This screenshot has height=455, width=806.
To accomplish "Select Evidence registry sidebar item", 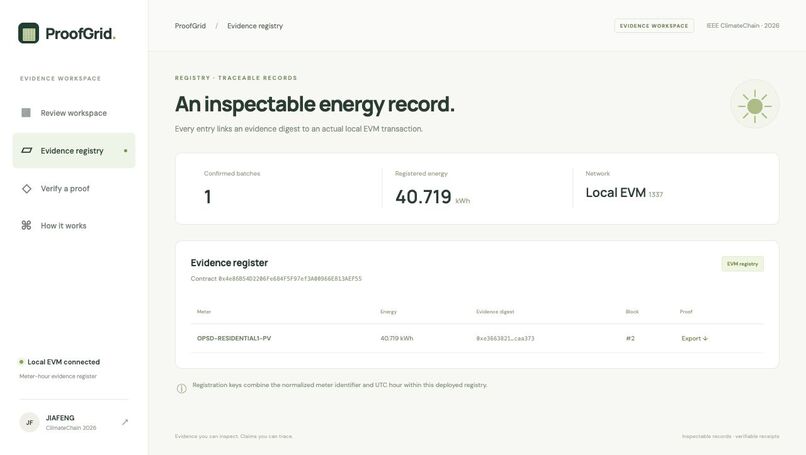I will (x=74, y=151).
